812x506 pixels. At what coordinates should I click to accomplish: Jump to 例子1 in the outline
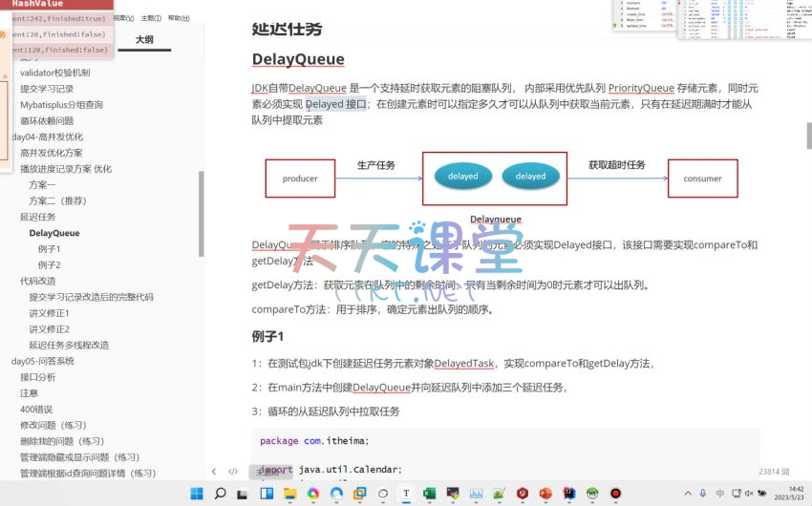pos(50,249)
